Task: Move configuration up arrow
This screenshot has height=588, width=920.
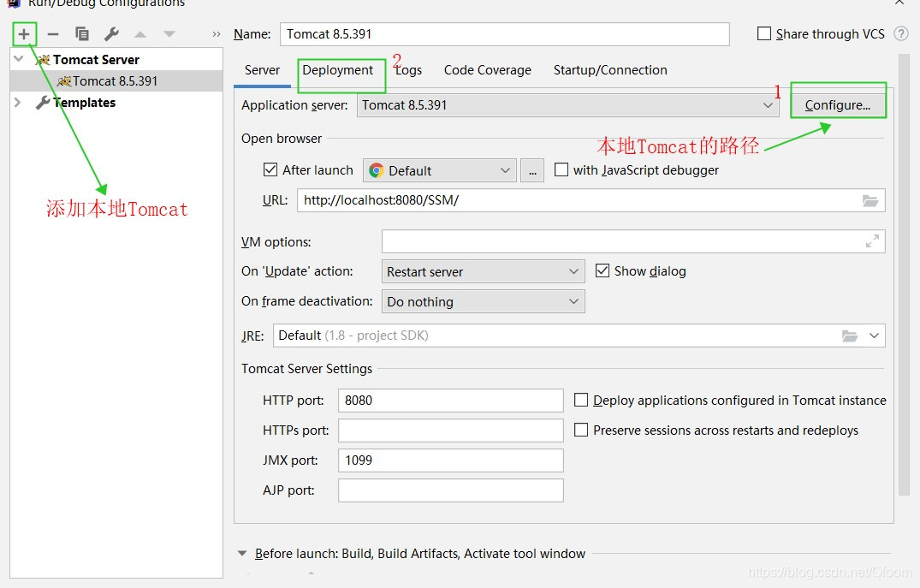Action: (140, 34)
